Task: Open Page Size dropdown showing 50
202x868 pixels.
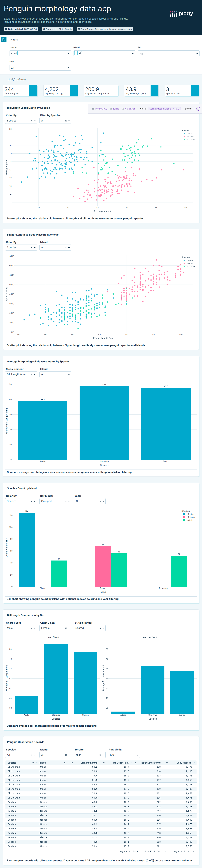Action: (x=136, y=851)
